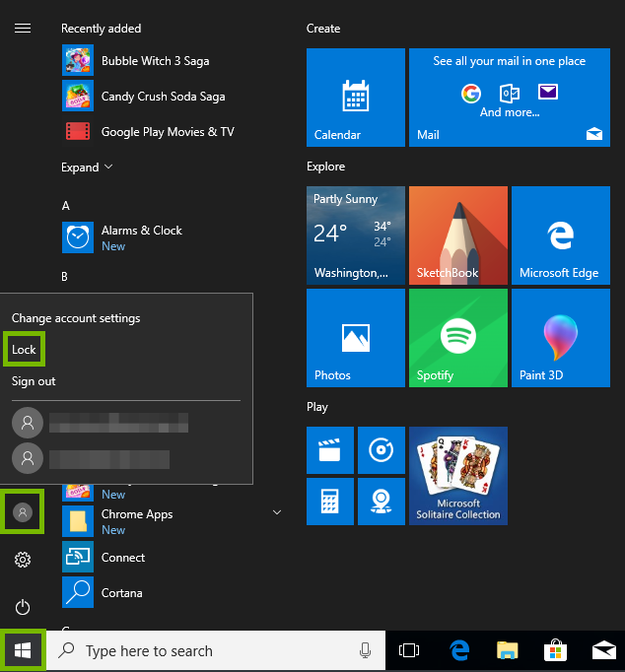Switch to the first listed user account

pyautogui.click(x=100, y=423)
